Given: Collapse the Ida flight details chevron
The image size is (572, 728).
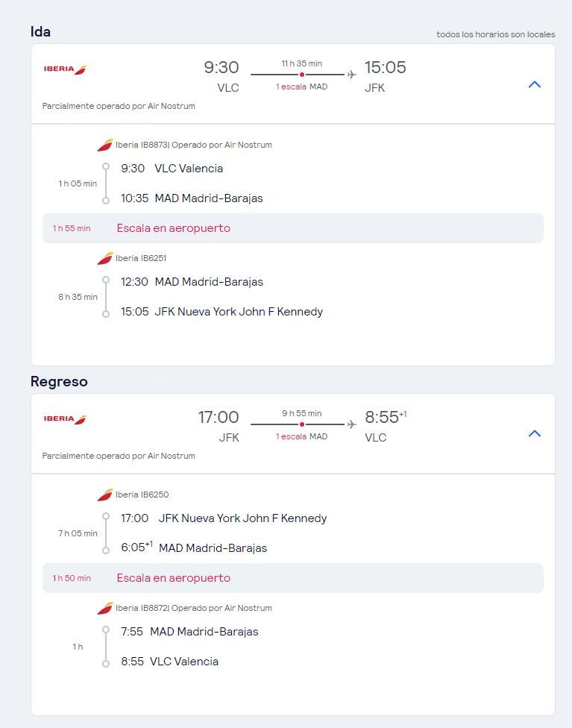Looking at the screenshot, I should (x=535, y=84).
